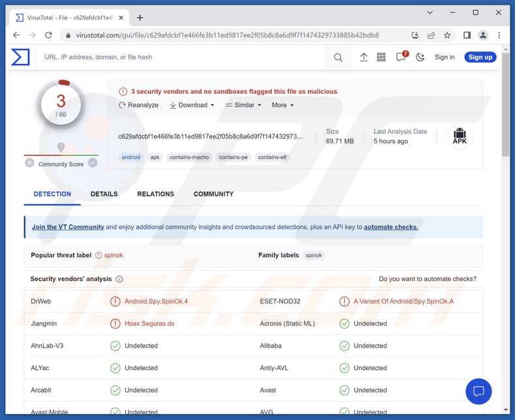Toggle dark mode moon icon
This screenshot has width=515, height=420.
420,57
